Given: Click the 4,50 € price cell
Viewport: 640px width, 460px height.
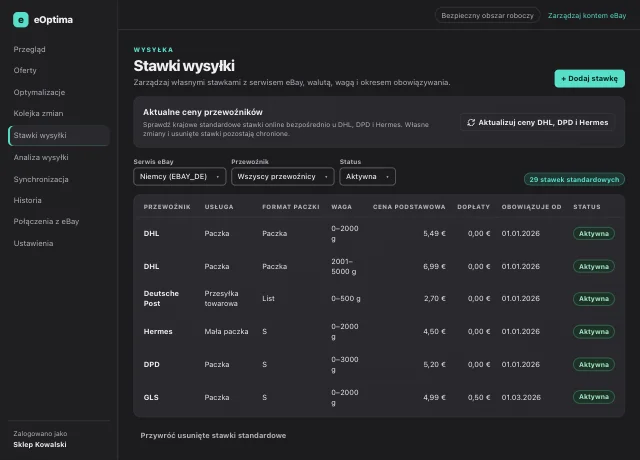Looking at the screenshot, I should 434,331.
